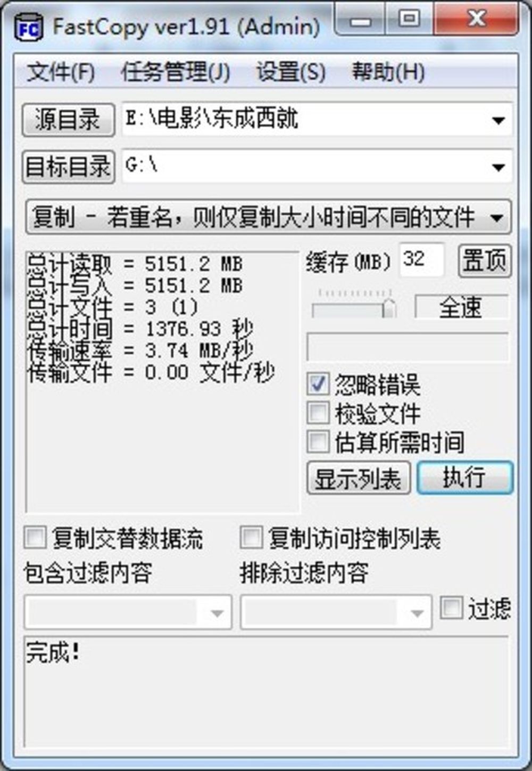Expand the source directory path dropdown
532x771 pixels.
(x=498, y=120)
